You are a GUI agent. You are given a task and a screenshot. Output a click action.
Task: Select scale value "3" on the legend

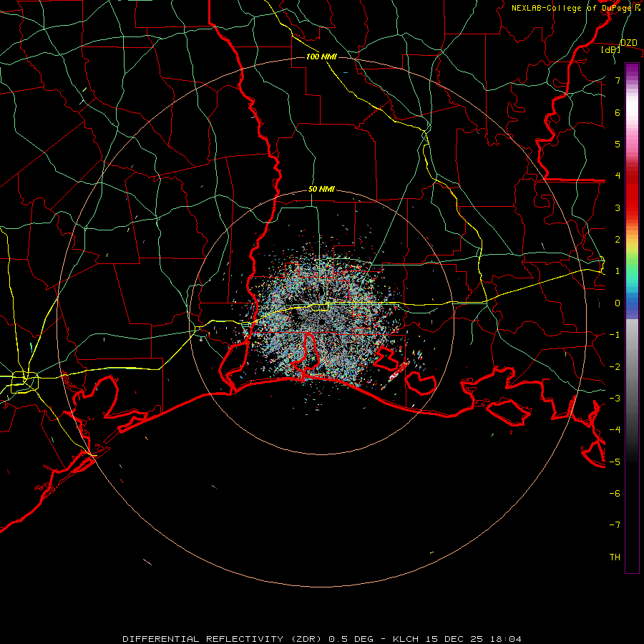[x=618, y=208]
